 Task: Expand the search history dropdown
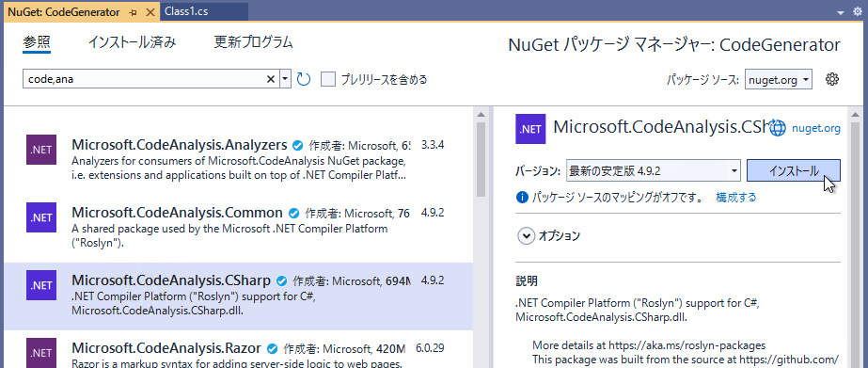(x=285, y=79)
